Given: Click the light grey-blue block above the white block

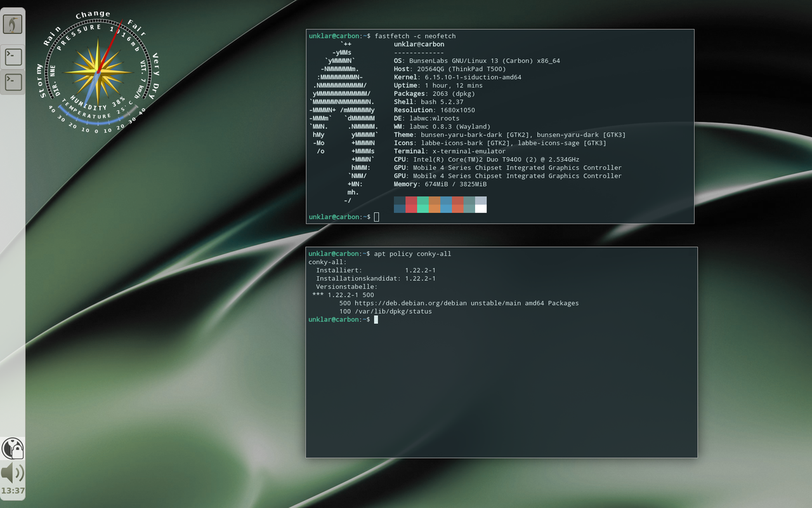Looking at the screenshot, I should [x=481, y=200].
